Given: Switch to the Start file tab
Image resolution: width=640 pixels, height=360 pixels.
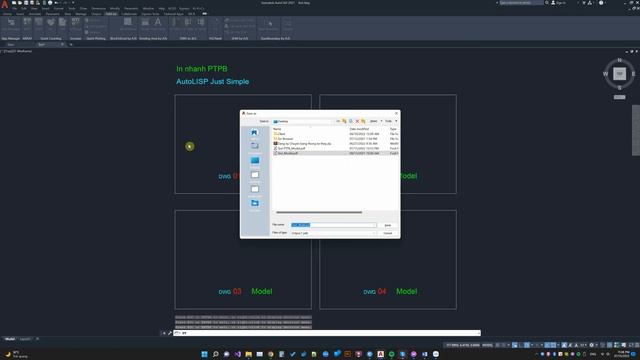Looking at the screenshot, I should click(x=11, y=44).
